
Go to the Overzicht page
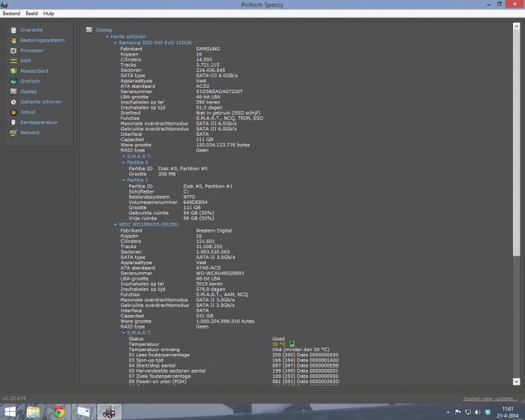click(31, 30)
